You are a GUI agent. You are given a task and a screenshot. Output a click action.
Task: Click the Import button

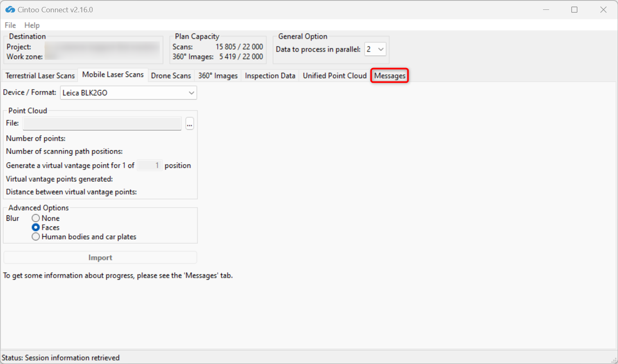[x=100, y=258]
